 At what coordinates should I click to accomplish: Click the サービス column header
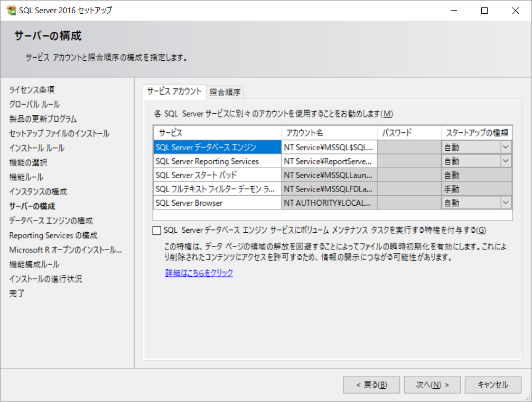(x=217, y=133)
